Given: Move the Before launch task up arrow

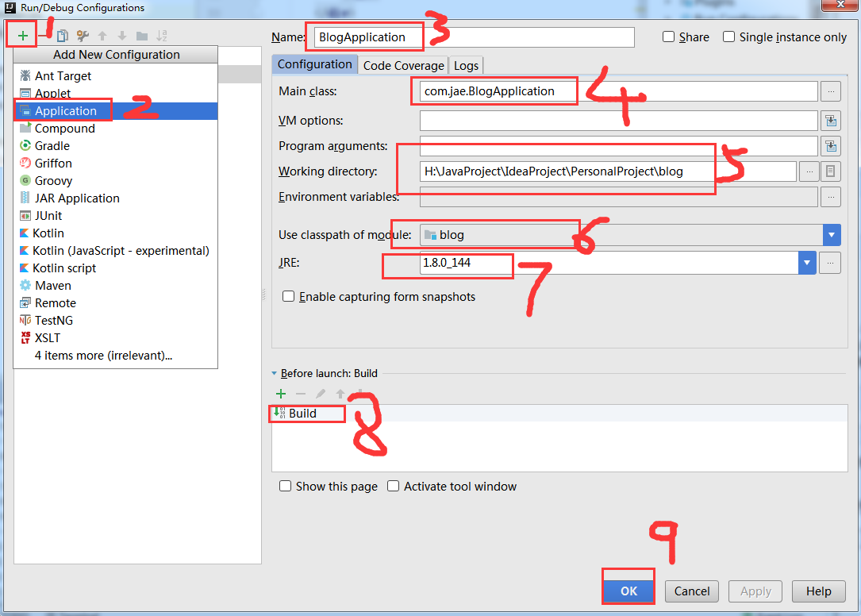Looking at the screenshot, I should (x=340, y=394).
